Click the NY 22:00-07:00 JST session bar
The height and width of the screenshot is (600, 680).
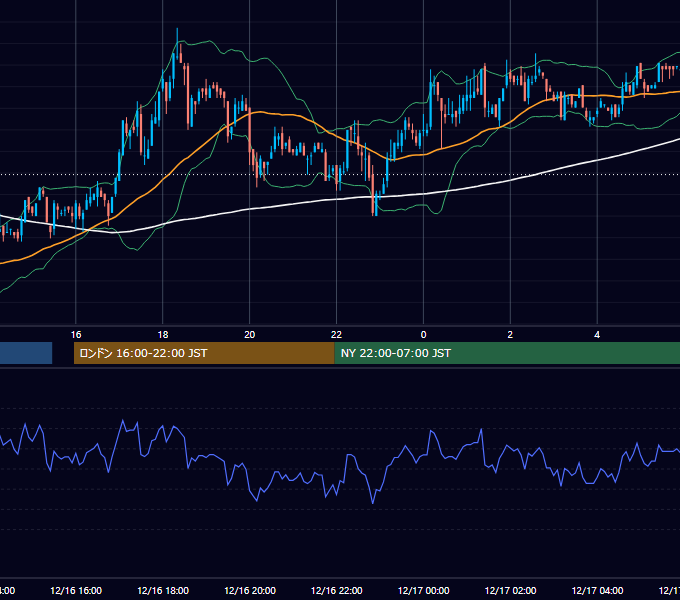[507, 353]
